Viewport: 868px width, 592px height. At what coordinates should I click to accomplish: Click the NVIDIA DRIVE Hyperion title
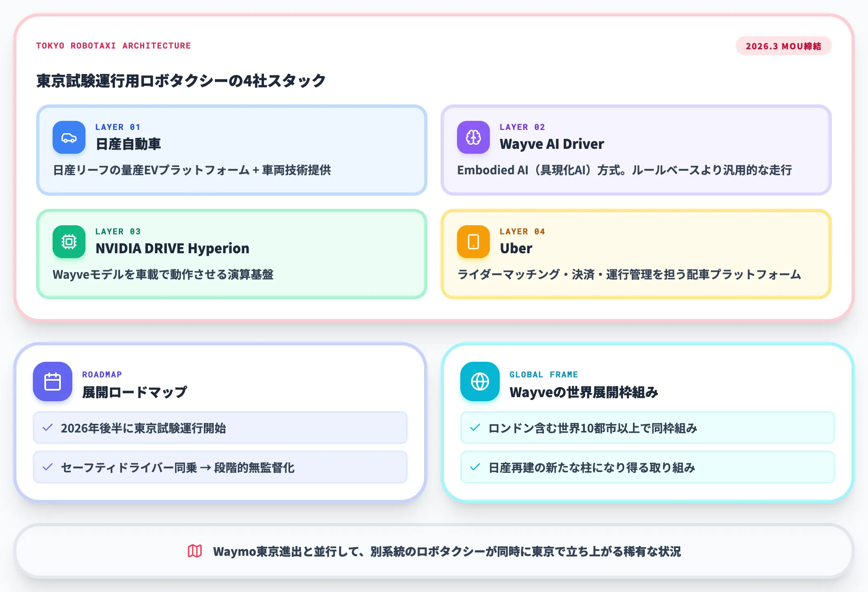pos(173,248)
